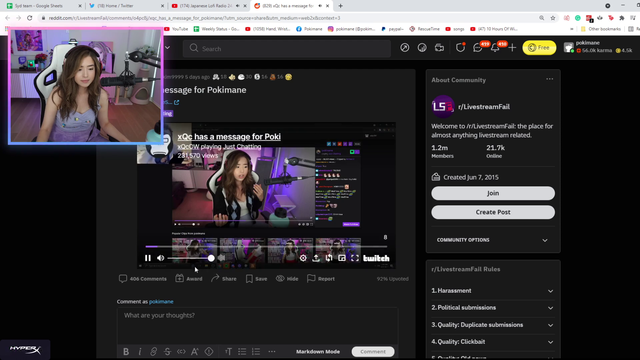Insert a link in the comment editor
The image size is (640, 360).
point(153,351)
